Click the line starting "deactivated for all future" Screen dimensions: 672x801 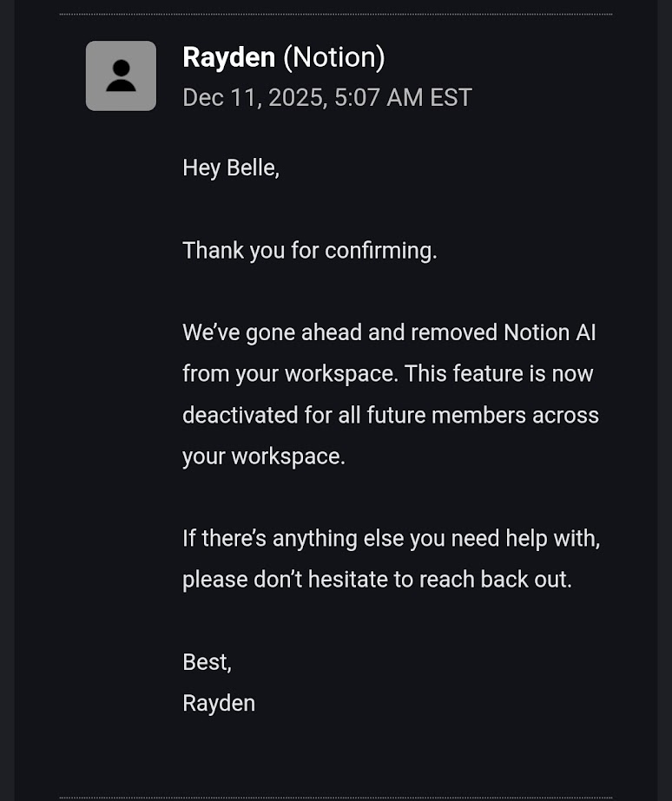(x=390, y=415)
